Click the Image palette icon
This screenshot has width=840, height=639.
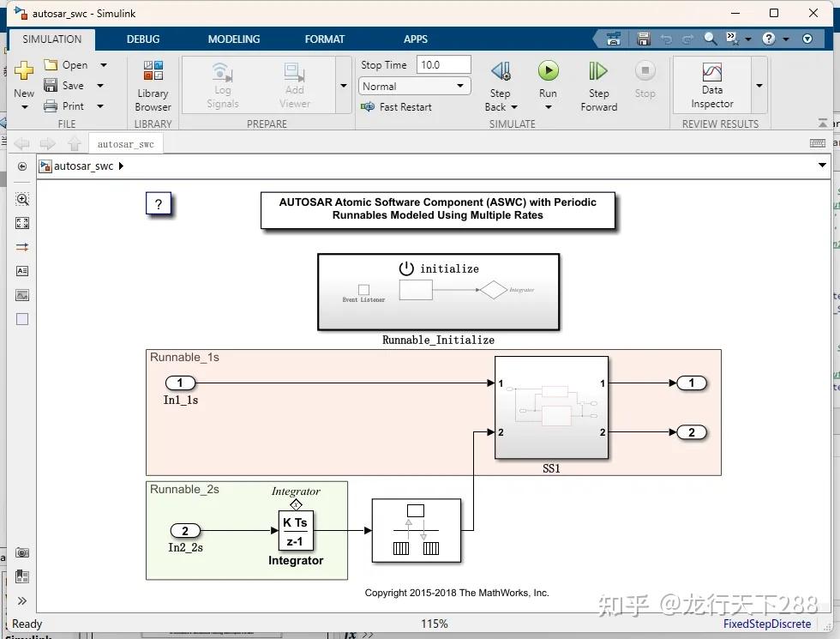pos(22,295)
